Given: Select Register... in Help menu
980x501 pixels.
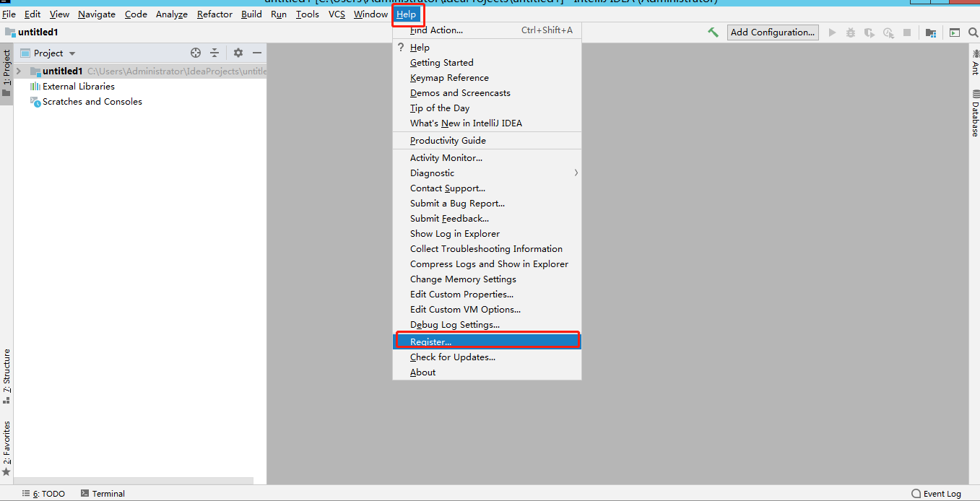Looking at the screenshot, I should (x=487, y=341).
